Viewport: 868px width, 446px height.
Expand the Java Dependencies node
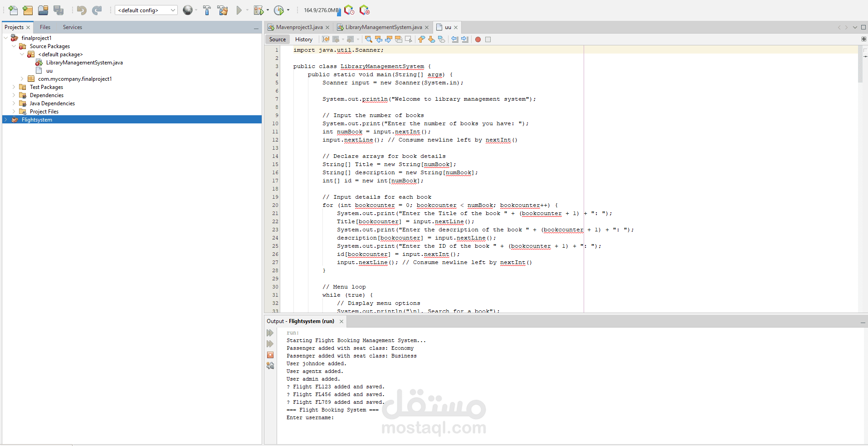pyautogui.click(x=14, y=103)
